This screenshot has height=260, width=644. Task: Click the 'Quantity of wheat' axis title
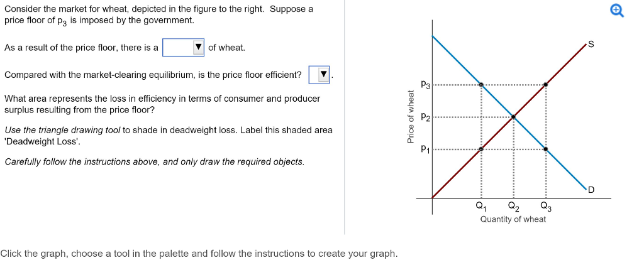point(513,219)
